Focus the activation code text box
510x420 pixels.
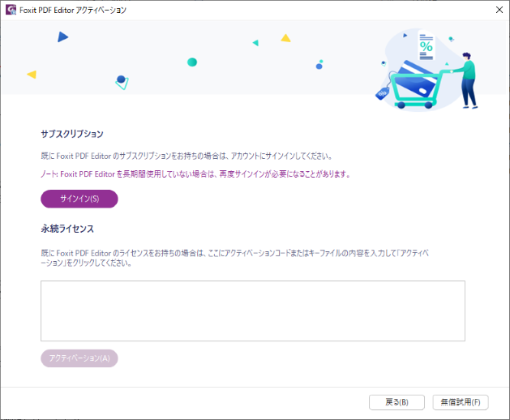[x=253, y=311]
